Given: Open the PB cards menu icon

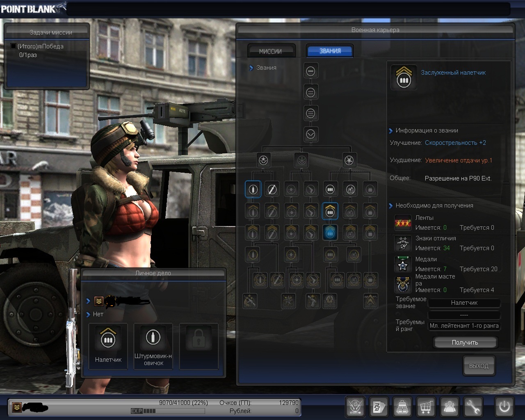Looking at the screenshot, I should (379, 407).
